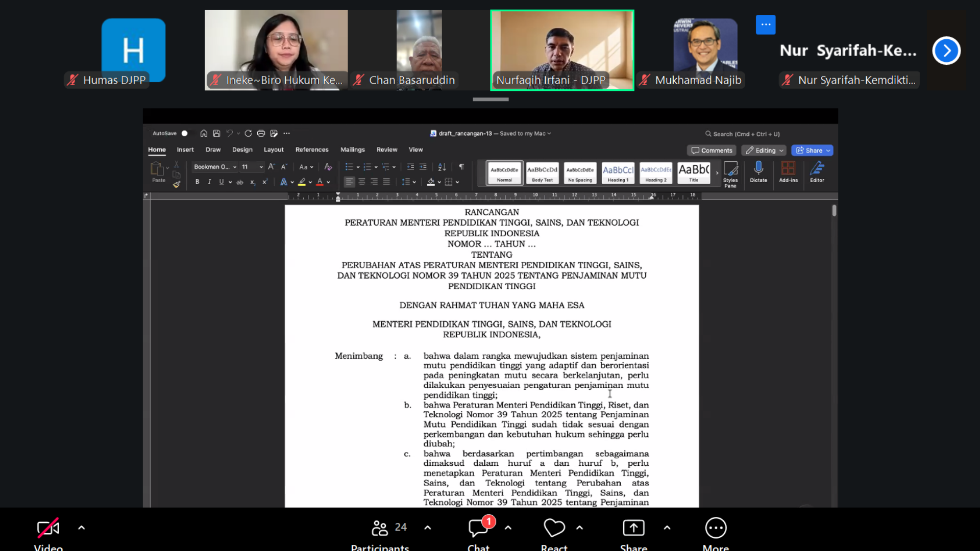
Task: Launch the Editor proofing tool
Action: [x=817, y=172]
